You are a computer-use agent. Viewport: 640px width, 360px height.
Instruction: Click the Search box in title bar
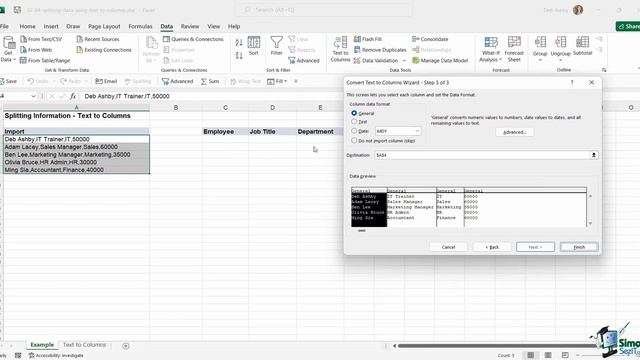coord(323,10)
